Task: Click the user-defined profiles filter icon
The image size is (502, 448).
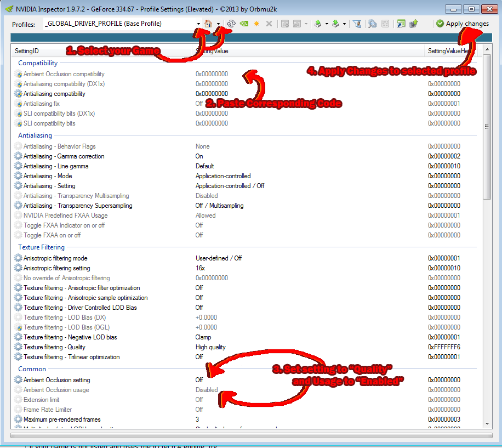Action: click(357, 24)
